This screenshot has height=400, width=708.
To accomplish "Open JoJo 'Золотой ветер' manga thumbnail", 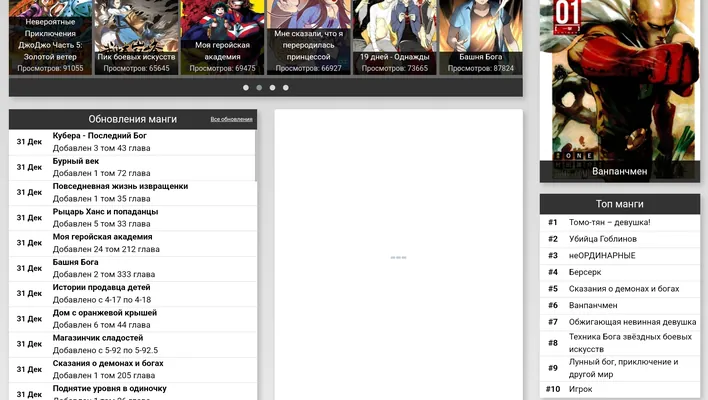I will pyautogui.click(x=50, y=37).
